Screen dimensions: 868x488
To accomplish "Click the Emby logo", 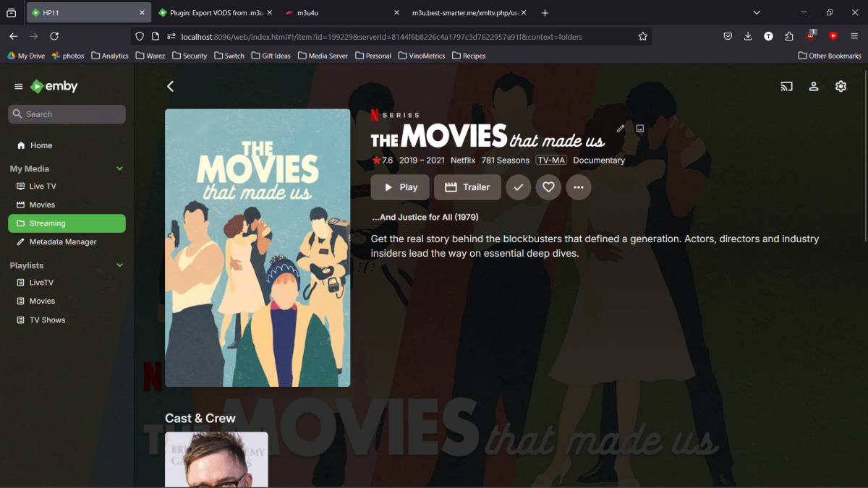I will (x=54, y=86).
